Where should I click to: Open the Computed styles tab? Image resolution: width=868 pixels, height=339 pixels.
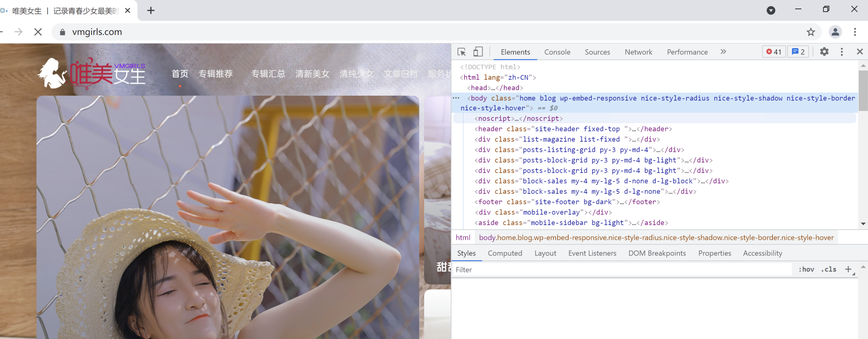(505, 253)
